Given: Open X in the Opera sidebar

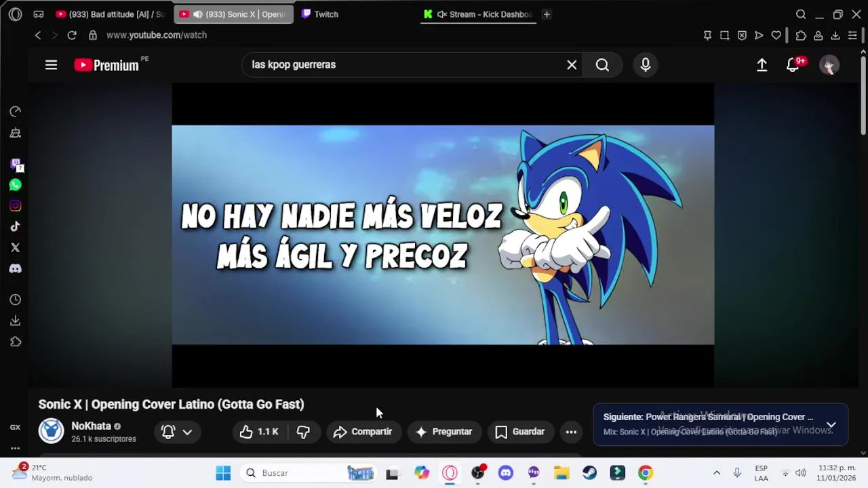Looking at the screenshot, I should pos(16,248).
